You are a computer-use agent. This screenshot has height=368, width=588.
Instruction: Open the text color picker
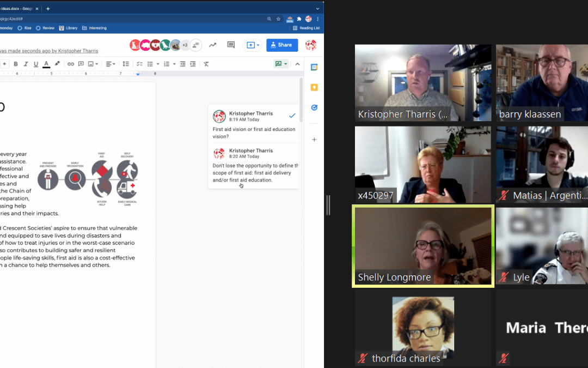46,64
